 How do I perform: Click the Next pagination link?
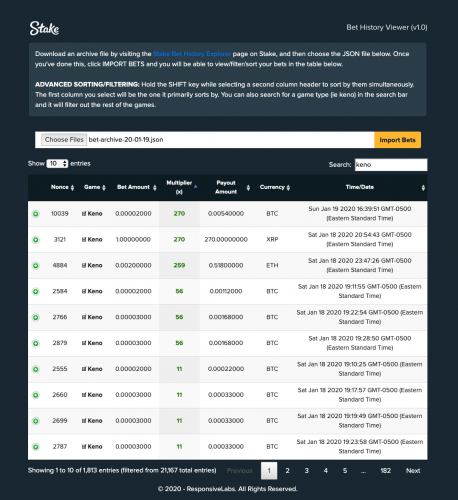[413, 471]
